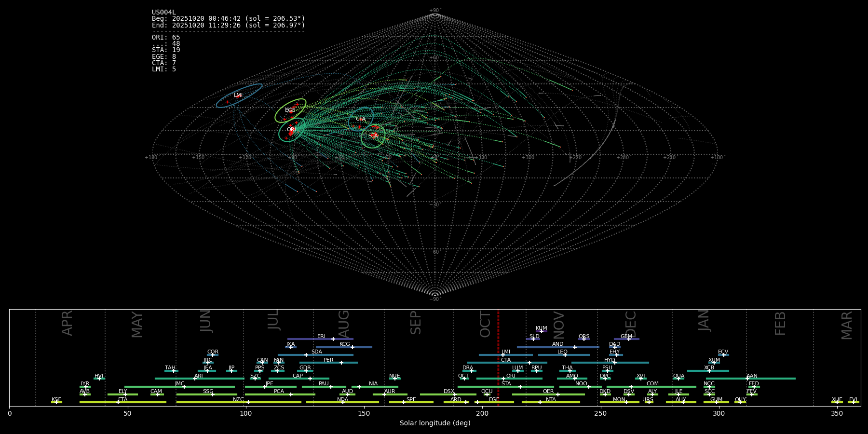Click the KUM shower peak marker
The height and width of the screenshot is (434, 868).
point(541,331)
